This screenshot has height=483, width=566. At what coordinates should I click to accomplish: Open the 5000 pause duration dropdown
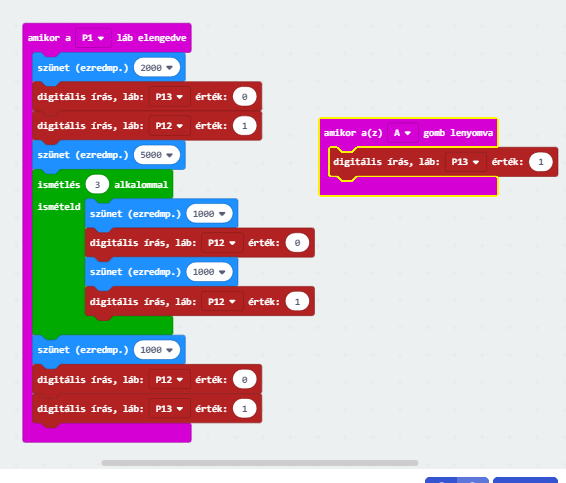(157, 155)
